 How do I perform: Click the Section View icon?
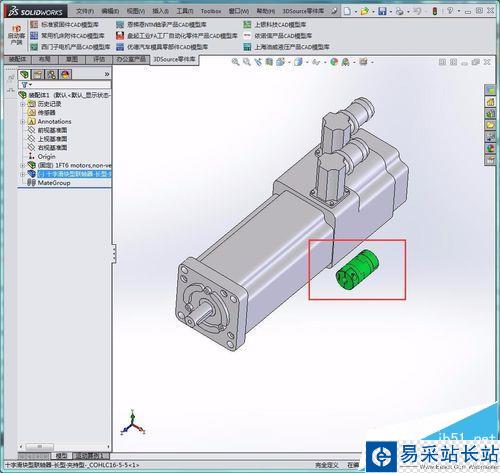[x=269, y=62]
